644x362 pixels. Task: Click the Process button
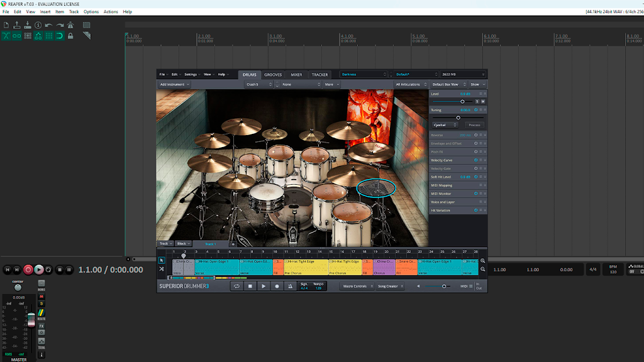click(x=474, y=125)
